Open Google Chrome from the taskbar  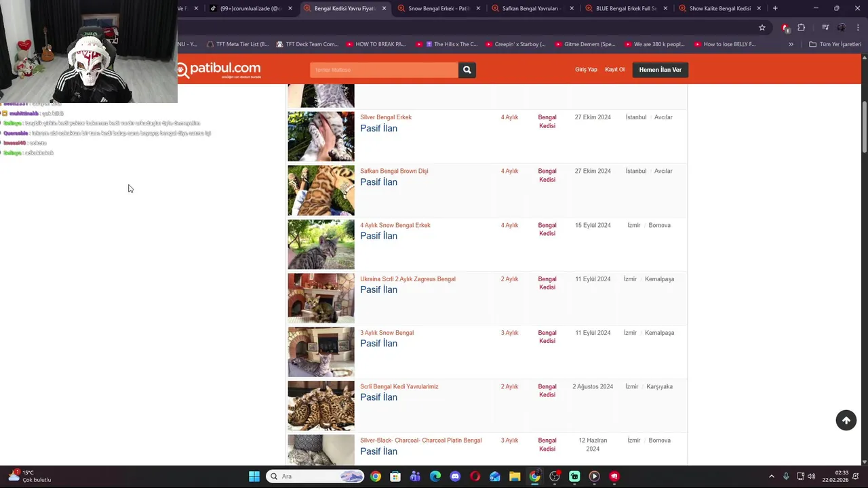pyautogui.click(x=376, y=476)
